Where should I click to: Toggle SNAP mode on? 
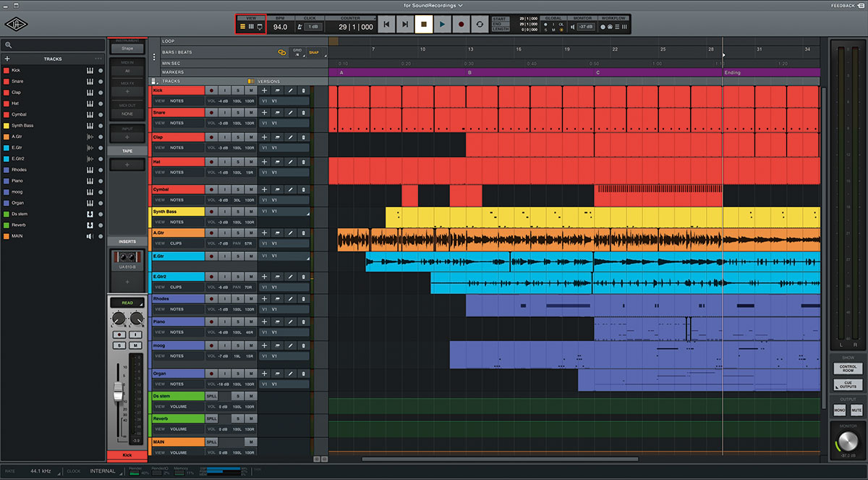(314, 52)
